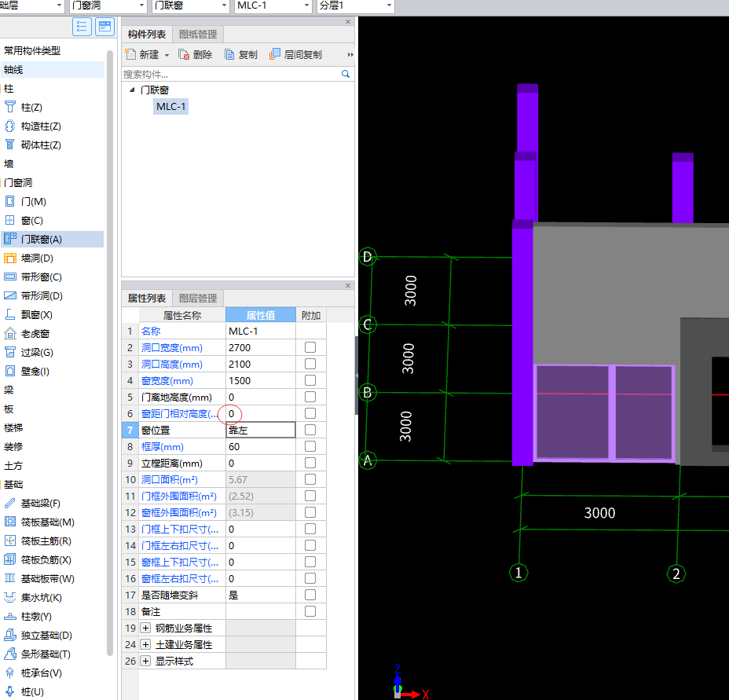The height and width of the screenshot is (700, 729).
Task: Switch to the 图纸管理 tab
Action: coord(198,35)
